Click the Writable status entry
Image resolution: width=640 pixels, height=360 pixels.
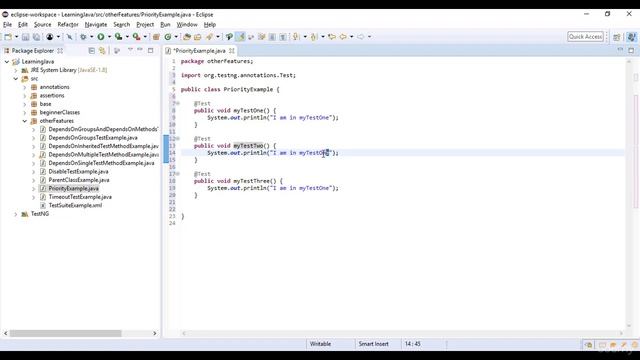[320, 344]
